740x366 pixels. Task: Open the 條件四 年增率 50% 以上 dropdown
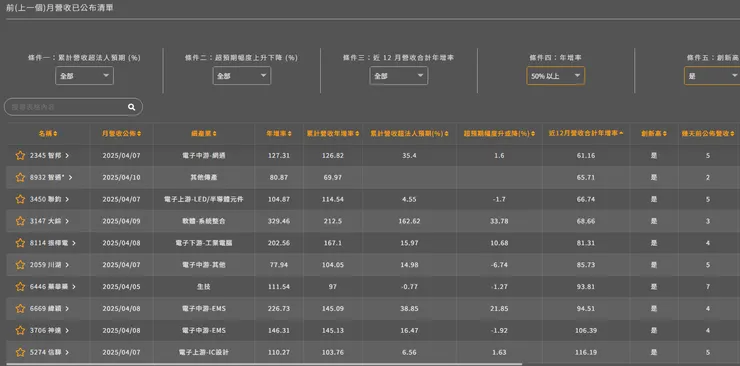(x=555, y=76)
